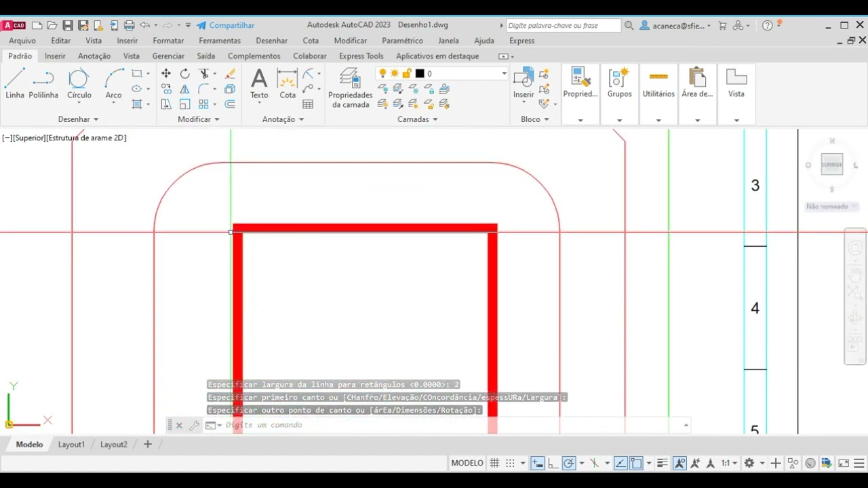This screenshot has height=488, width=868.
Task: Click the Array tool icon
Action: coord(203,104)
